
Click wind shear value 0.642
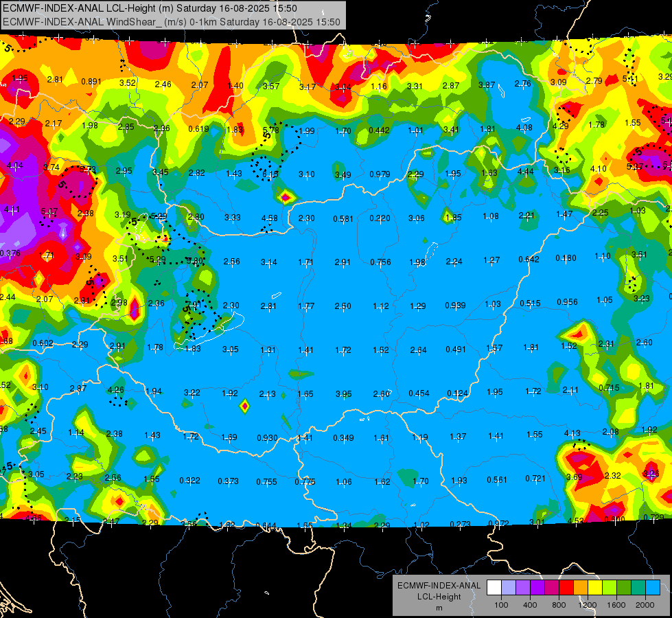click(529, 260)
